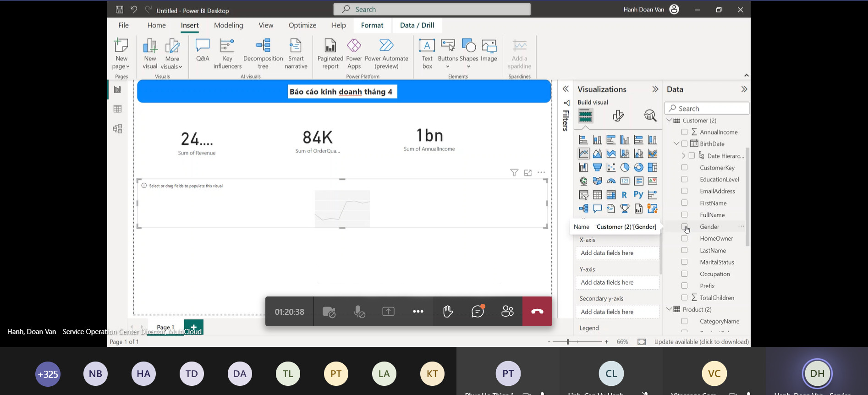This screenshot has width=868, height=395.
Task: Switch to the View ribbon tab
Action: pos(266,25)
